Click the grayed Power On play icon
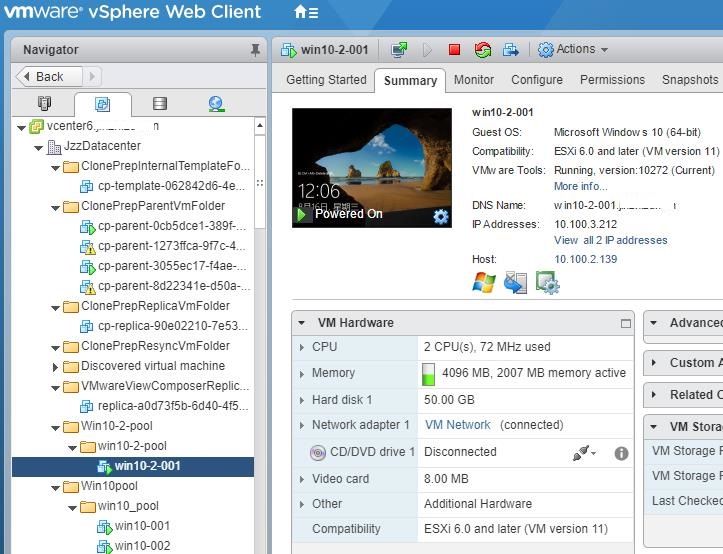 pos(427,49)
